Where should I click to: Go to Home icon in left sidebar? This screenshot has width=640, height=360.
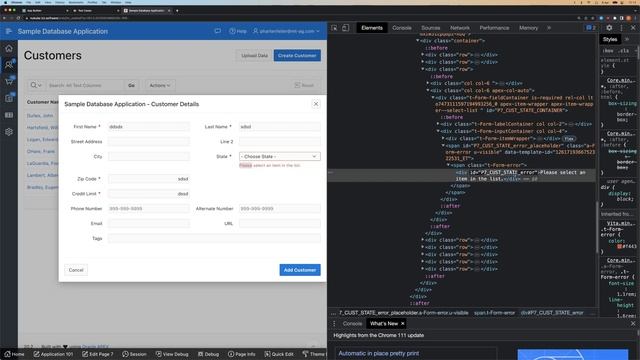click(9, 49)
